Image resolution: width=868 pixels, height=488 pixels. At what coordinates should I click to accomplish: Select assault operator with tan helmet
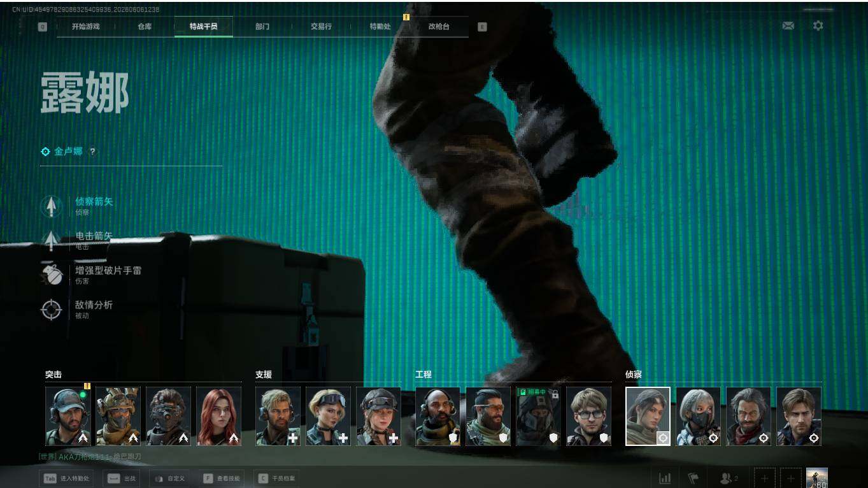[x=118, y=416]
